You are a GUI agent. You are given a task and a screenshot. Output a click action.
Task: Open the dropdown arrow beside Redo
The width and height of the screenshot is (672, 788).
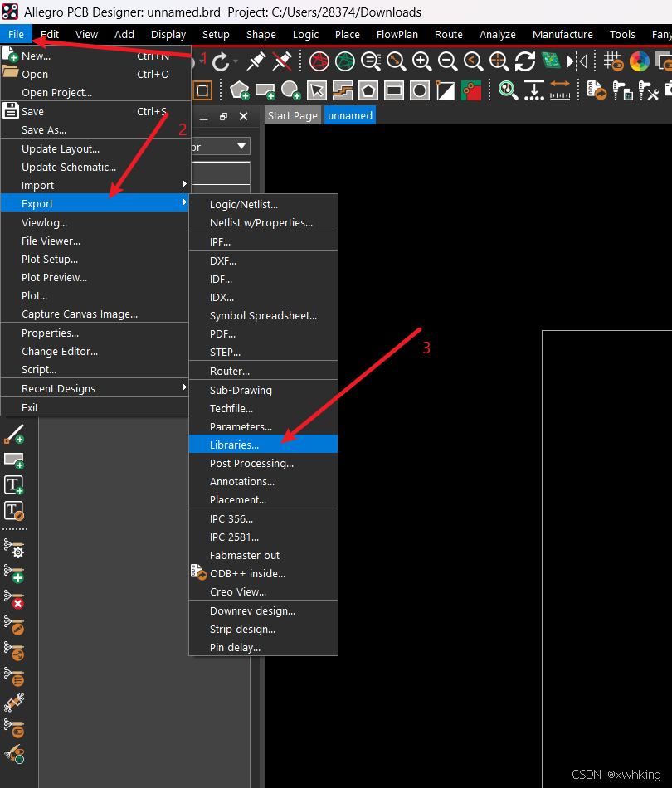tap(236, 62)
